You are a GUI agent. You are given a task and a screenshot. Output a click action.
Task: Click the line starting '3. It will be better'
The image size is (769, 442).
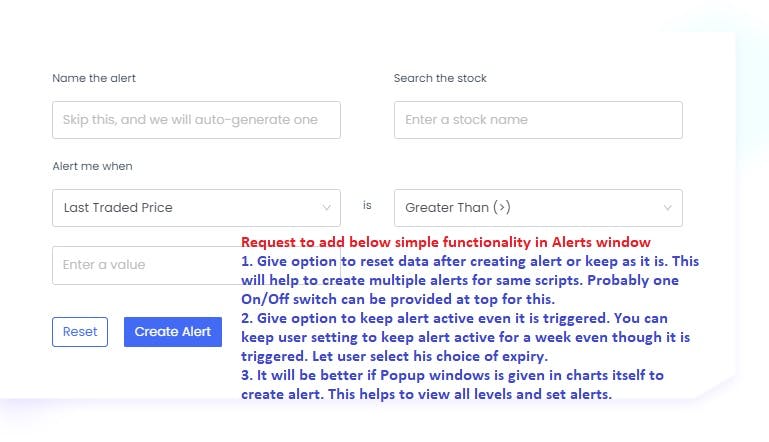(452, 375)
